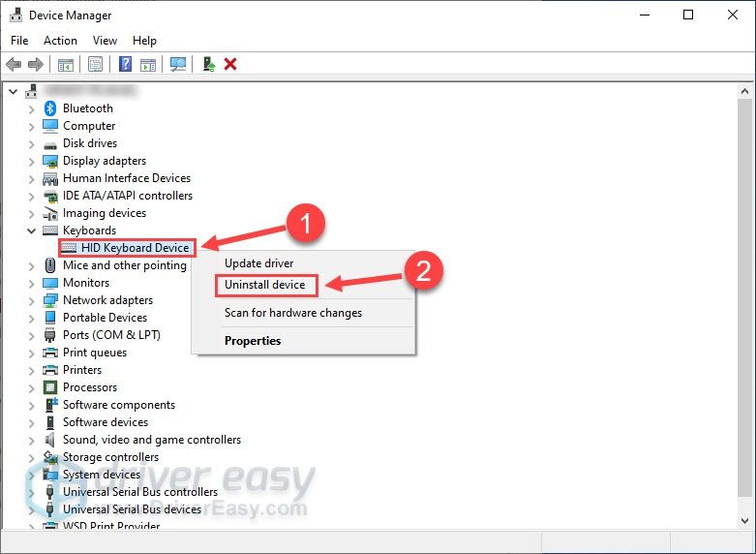Expand the Processors category
This screenshot has height=554, width=756.
[x=31, y=388]
